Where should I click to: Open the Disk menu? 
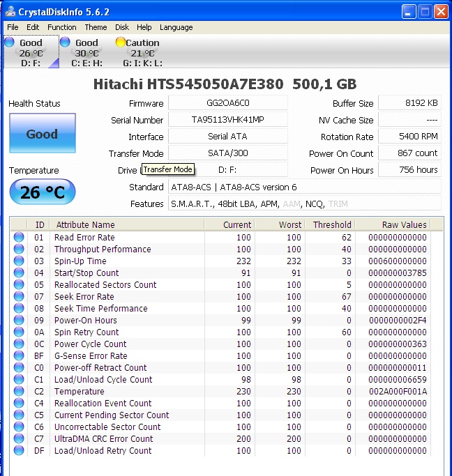[122, 27]
